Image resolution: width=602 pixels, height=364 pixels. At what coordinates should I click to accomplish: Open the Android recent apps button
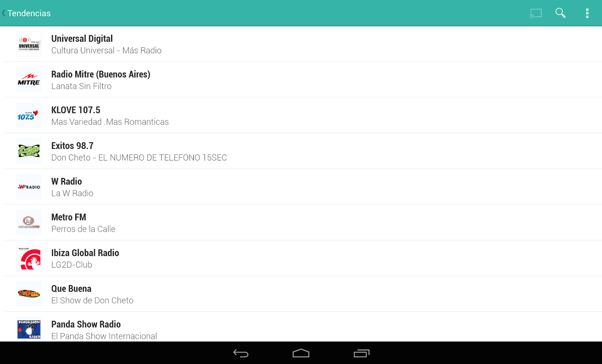point(361,353)
